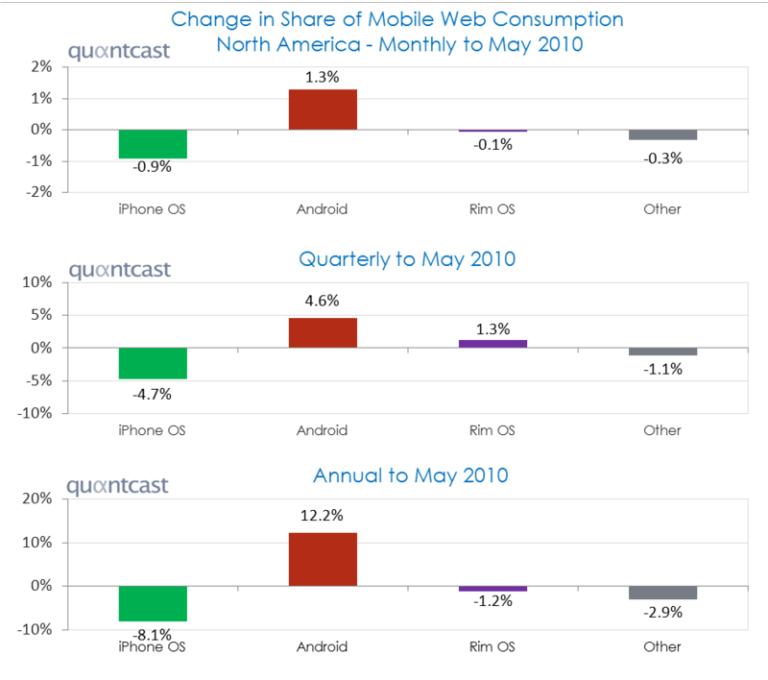The height and width of the screenshot is (680, 768).
Task: Select the green iPhone OS bar showing -4.7%
Action: pyautogui.click(x=152, y=363)
